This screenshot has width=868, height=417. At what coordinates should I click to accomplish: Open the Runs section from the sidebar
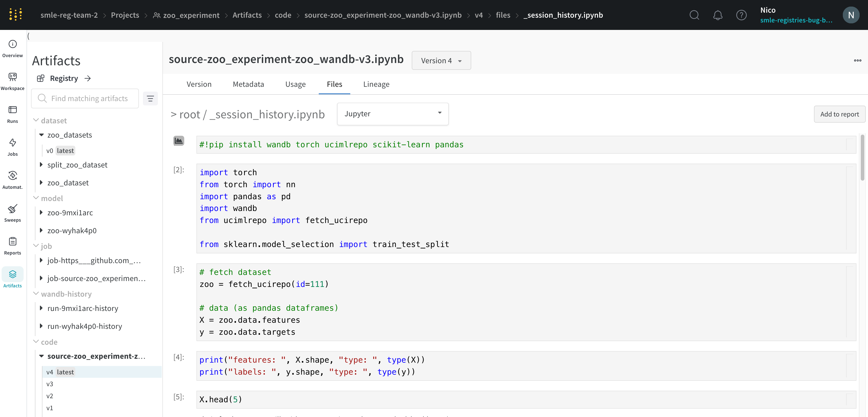click(12, 113)
